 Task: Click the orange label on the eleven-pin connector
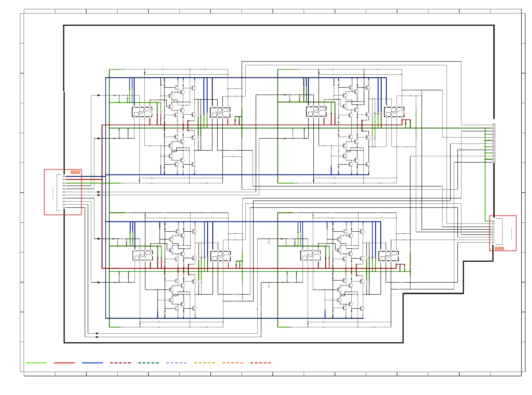(75, 172)
